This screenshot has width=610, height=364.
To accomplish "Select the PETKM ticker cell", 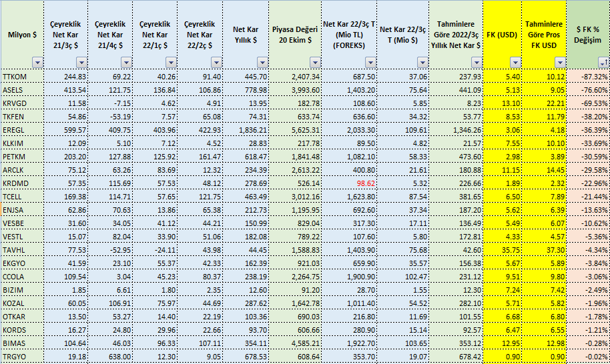I will [22, 157].
